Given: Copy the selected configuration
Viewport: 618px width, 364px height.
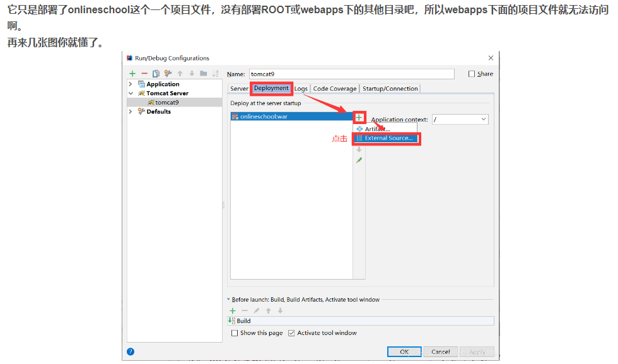Looking at the screenshot, I should point(156,74).
